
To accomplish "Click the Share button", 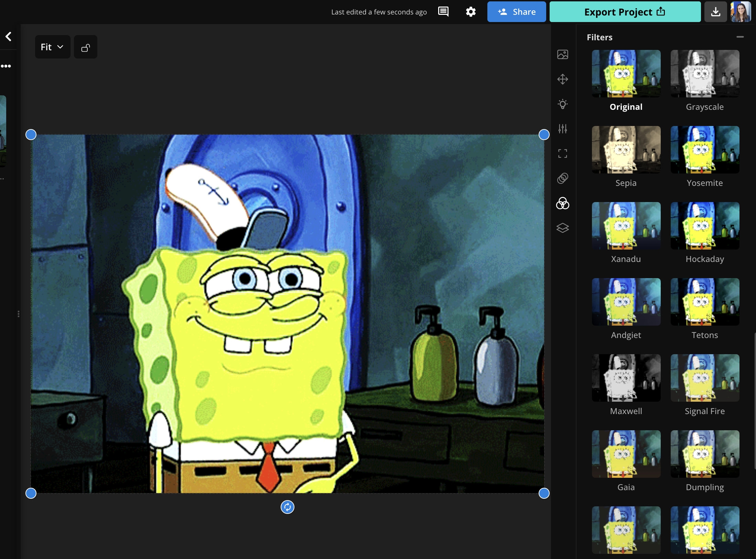I will pyautogui.click(x=516, y=12).
